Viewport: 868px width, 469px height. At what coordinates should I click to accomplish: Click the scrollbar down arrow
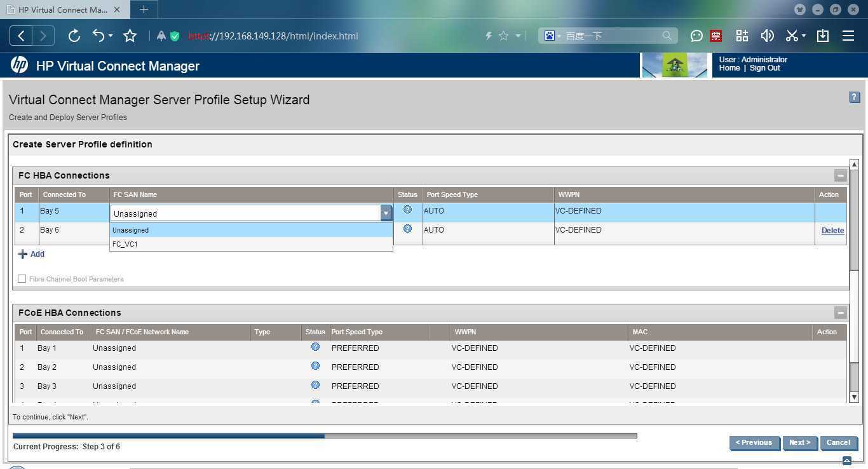pyautogui.click(x=854, y=397)
